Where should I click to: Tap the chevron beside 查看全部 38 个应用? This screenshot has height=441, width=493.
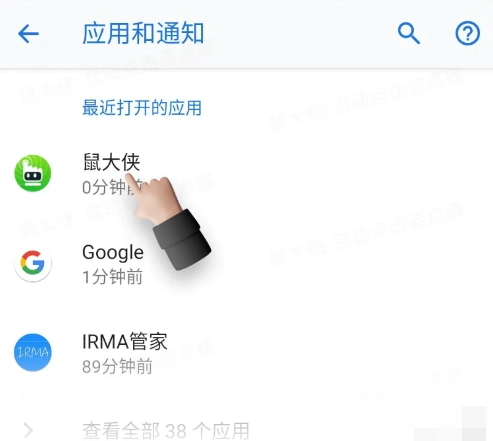29,430
